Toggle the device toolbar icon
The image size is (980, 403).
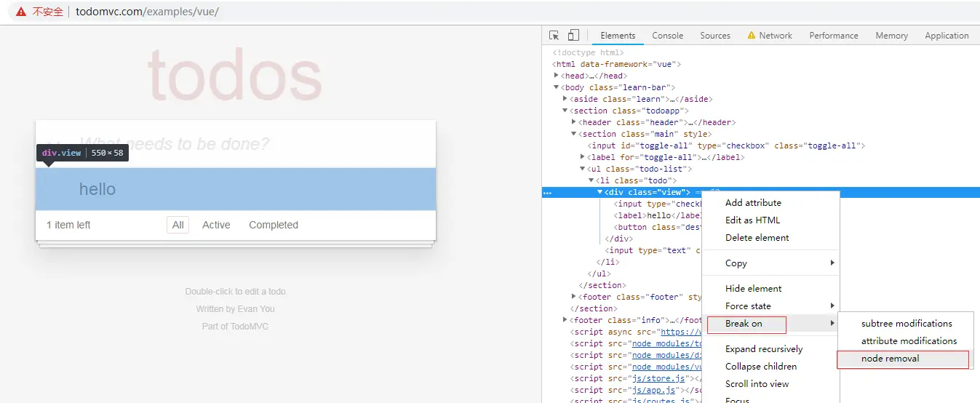(573, 35)
